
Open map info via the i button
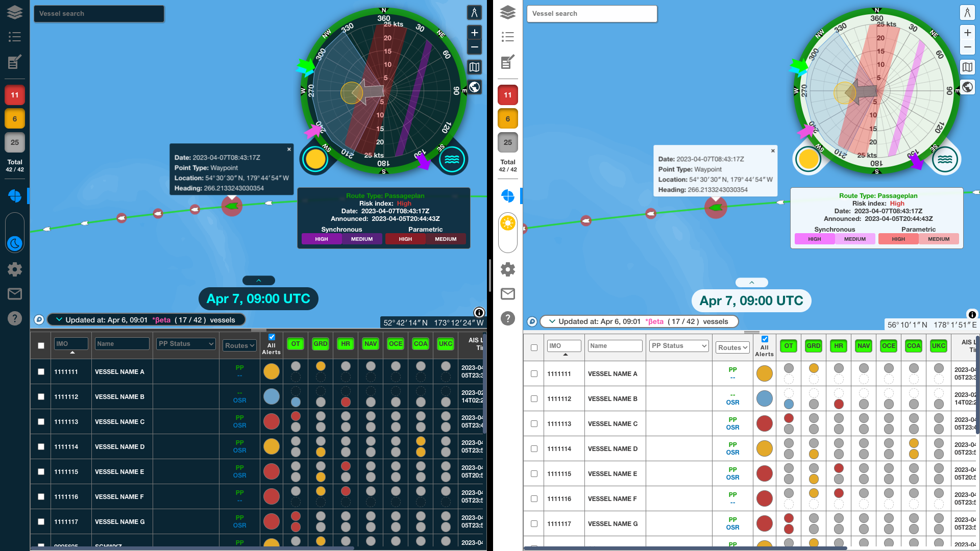(x=479, y=313)
